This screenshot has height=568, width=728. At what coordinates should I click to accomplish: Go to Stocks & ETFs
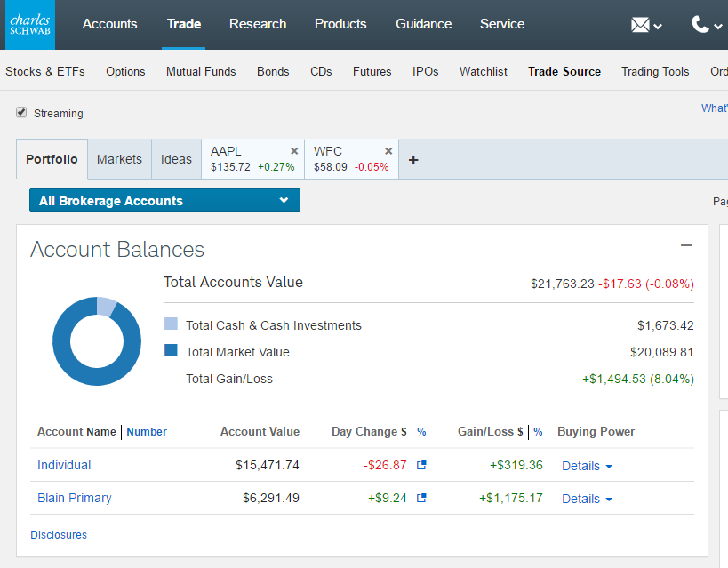coord(45,71)
